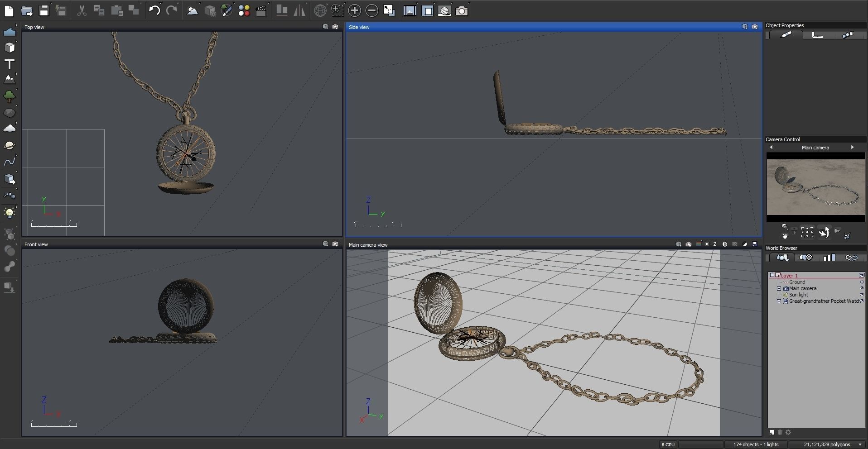Click the Copy icon in toolbar
The width and height of the screenshot is (868, 449).
[99, 10]
